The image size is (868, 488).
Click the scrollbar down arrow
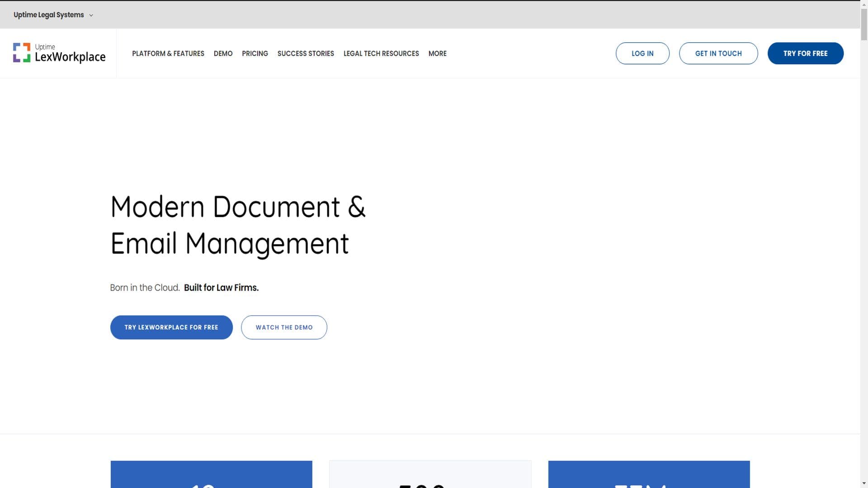(x=864, y=483)
